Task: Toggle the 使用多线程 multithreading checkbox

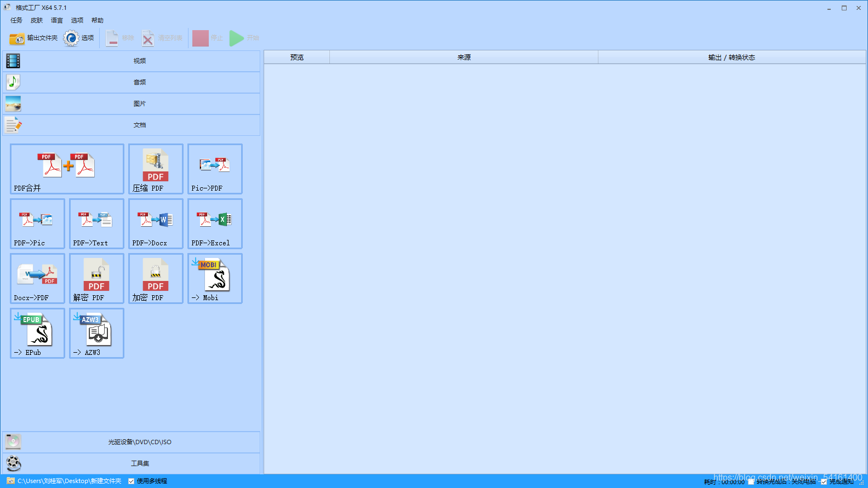Action: point(132,481)
